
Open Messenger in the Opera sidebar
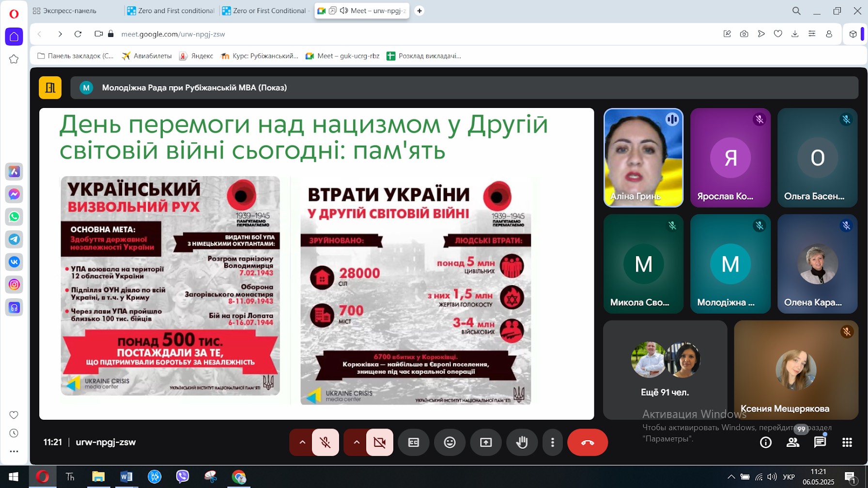click(x=14, y=194)
